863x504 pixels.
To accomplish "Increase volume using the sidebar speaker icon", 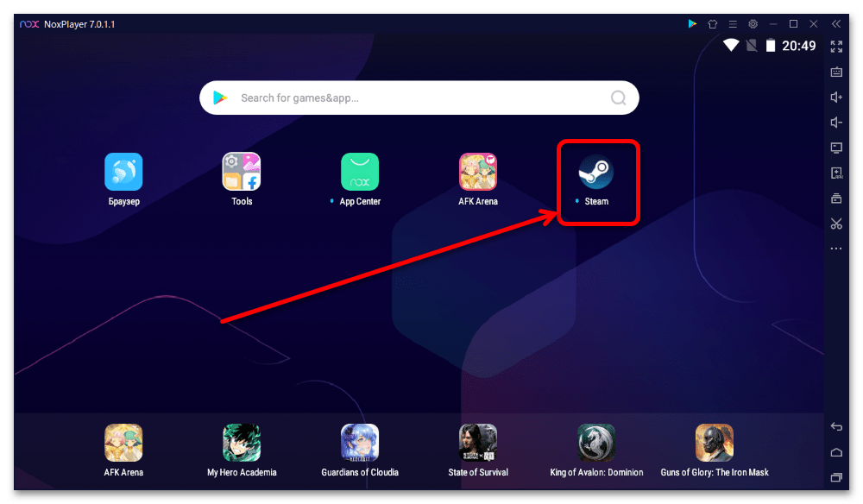I will tap(836, 98).
